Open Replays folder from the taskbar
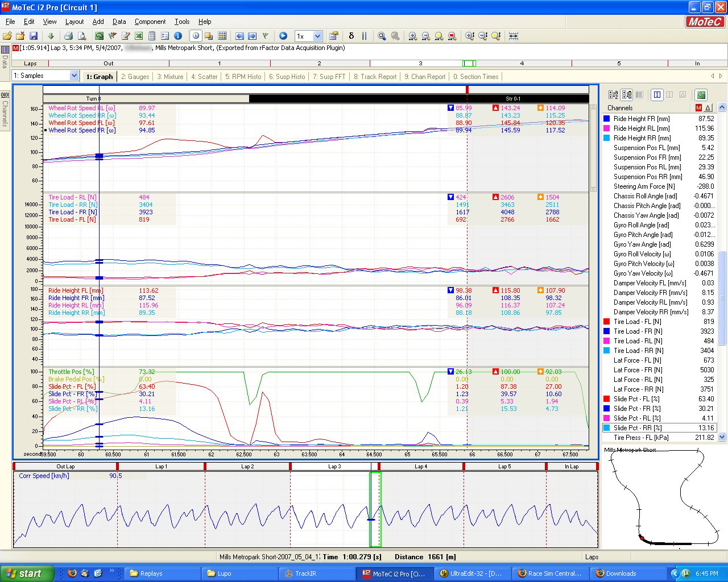The image size is (728, 582). 161,573
